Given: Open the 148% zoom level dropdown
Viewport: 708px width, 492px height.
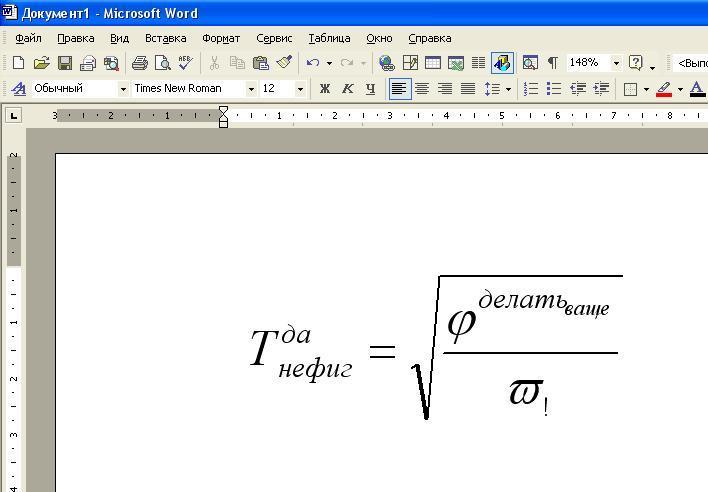Looking at the screenshot, I should click(x=616, y=63).
